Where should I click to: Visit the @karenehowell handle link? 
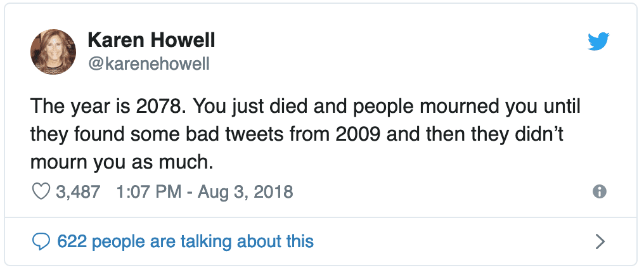(148, 64)
